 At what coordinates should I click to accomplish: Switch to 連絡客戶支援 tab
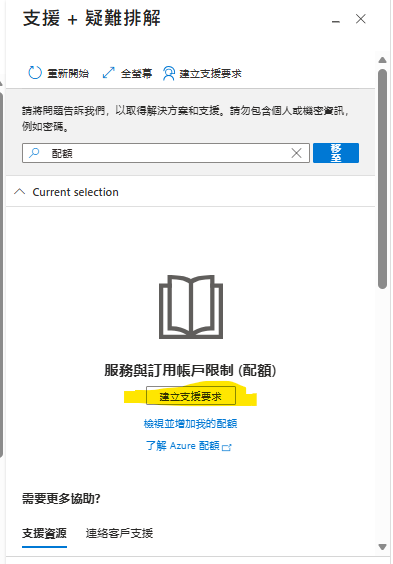119,533
